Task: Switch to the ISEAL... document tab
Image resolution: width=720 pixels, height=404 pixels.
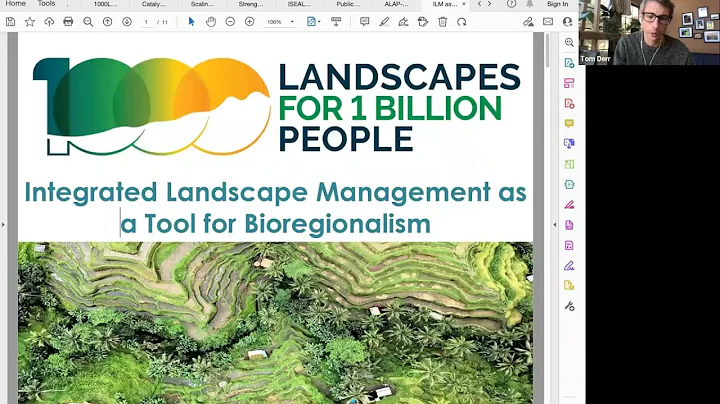Action: tap(299, 4)
